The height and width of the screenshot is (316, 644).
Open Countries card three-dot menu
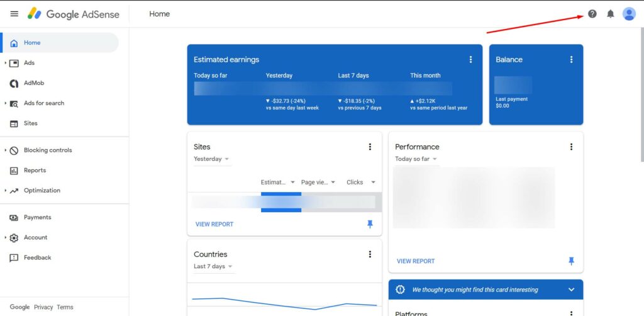370,254
